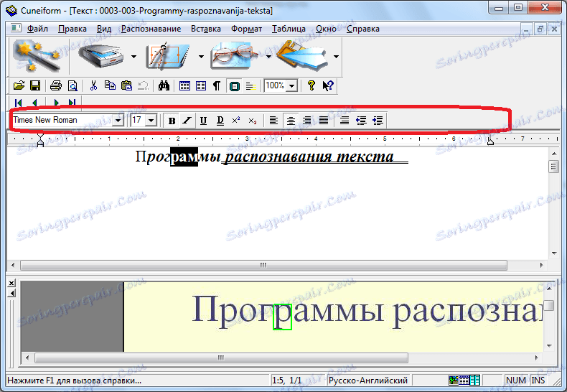The image size is (567, 392).
Task: Open the Справка menu
Action: (x=363, y=29)
